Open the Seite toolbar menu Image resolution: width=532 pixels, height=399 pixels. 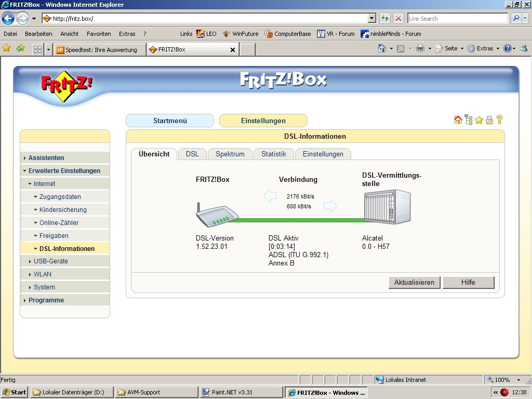coord(449,48)
